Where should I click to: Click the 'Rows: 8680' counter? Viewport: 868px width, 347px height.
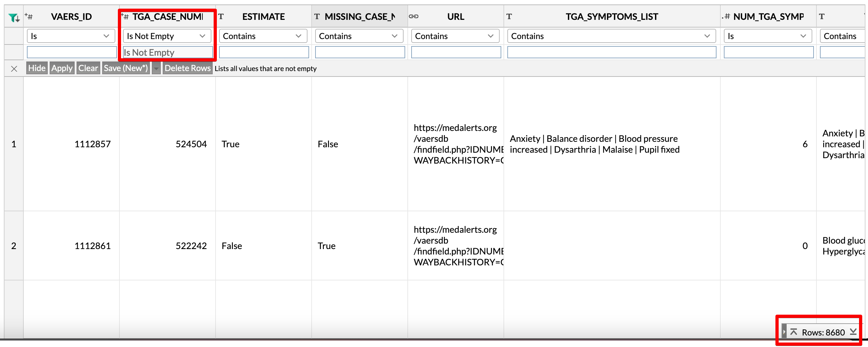(x=823, y=333)
